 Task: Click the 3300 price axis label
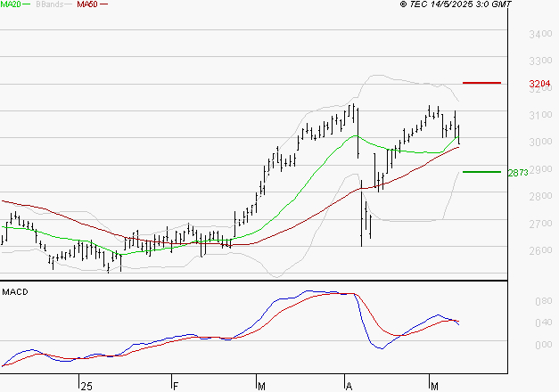540,61
